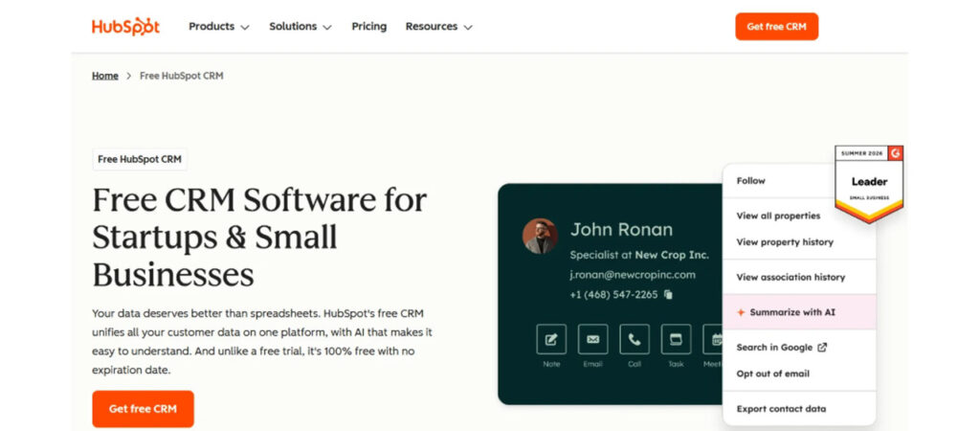Open the Pricing page
Viewport: 980px width, 431px height.
click(x=368, y=26)
